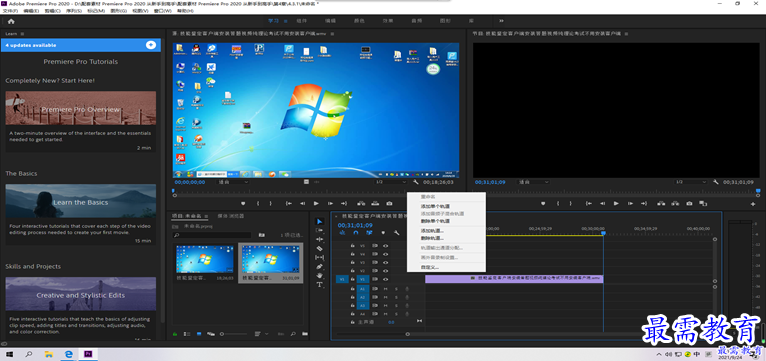Toggle lock on audio track A1
This screenshot has height=361, width=766.
tap(352, 289)
